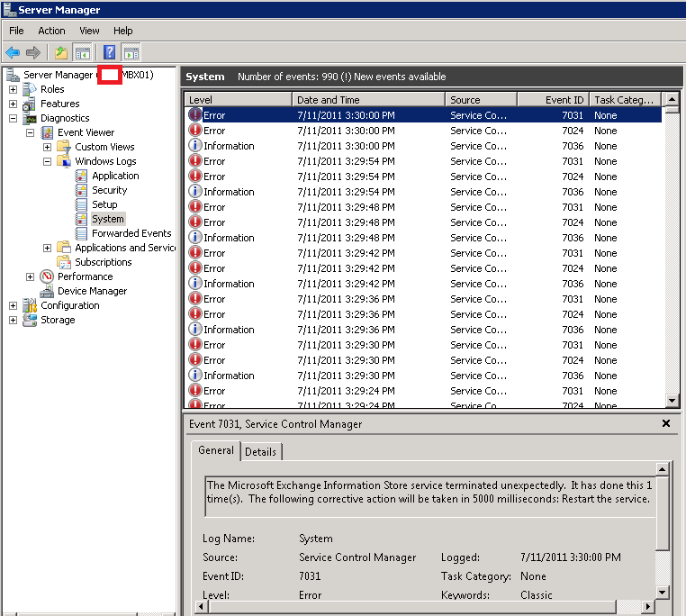Viewport: 686px width, 616px height.
Task: Open the Action menu
Action: (x=51, y=31)
